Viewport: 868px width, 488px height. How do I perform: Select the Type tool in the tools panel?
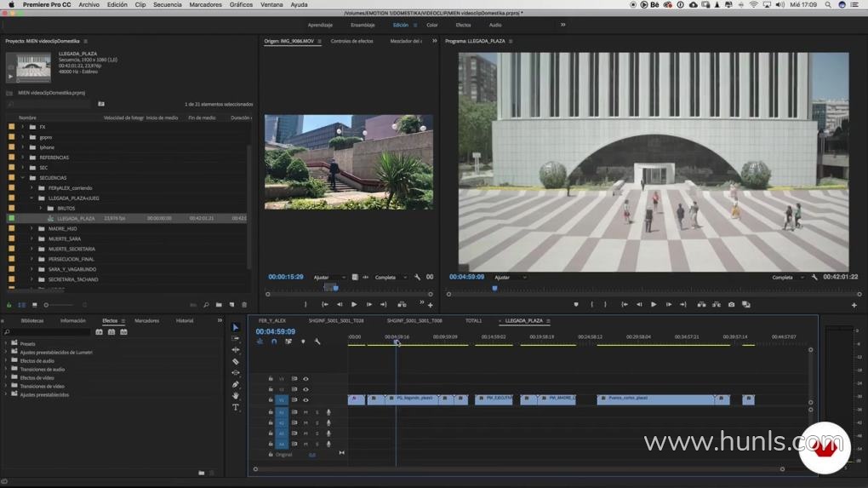click(x=236, y=408)
